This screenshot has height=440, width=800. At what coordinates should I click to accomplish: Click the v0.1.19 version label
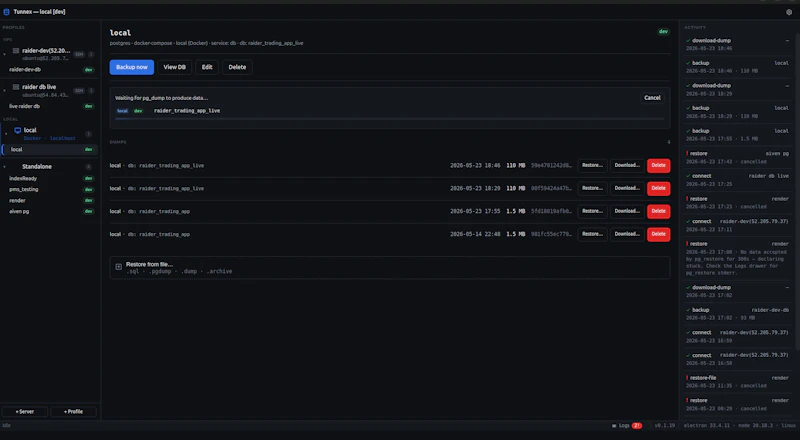(665, 425)
